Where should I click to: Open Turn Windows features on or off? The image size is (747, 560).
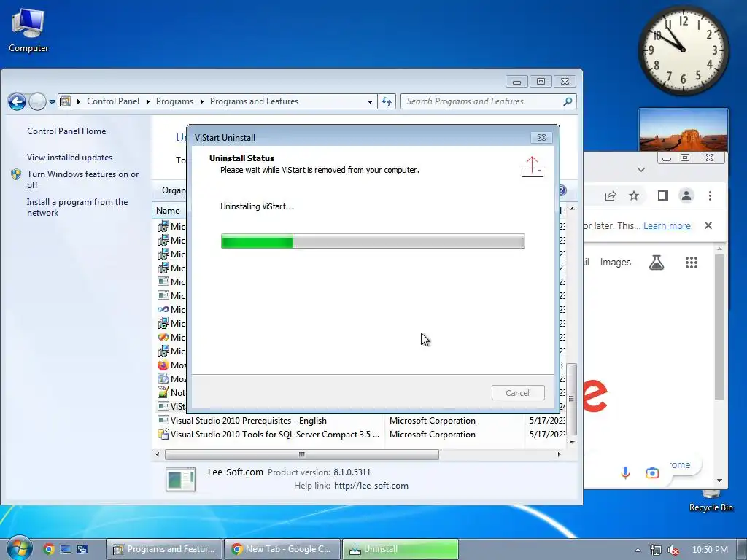pyautogui.click(x=83, y=179)
